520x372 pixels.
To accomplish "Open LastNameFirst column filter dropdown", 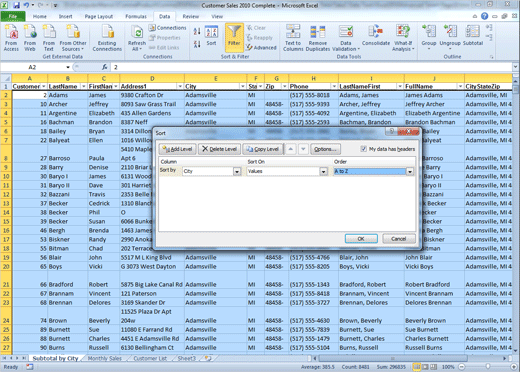I will click(400, 86).
